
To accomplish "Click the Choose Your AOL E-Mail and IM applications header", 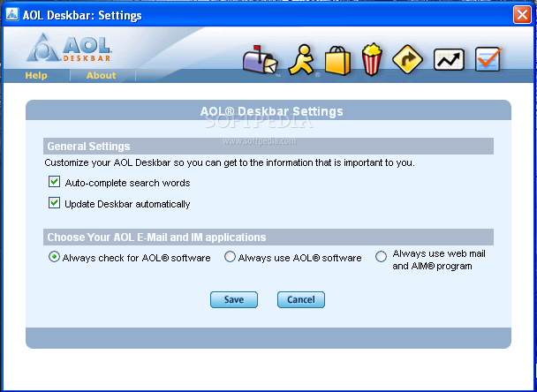I will click(268, 237).
